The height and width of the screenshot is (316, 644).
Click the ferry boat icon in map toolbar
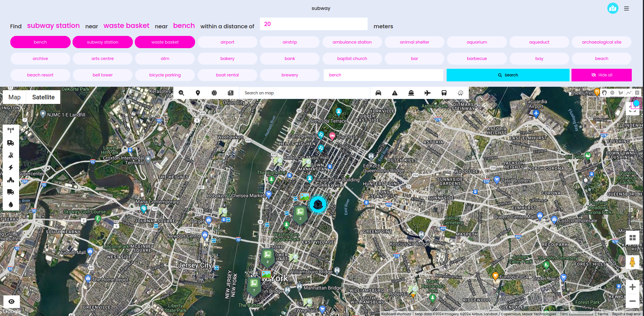click(411, 93)
